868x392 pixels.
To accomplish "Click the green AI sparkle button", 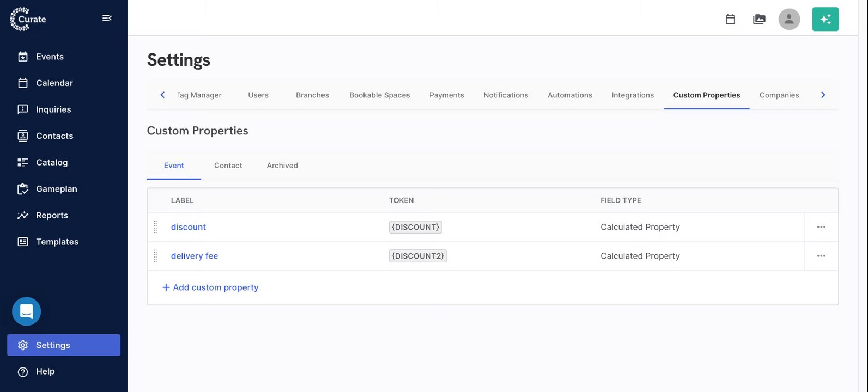I will pos(825,20).
